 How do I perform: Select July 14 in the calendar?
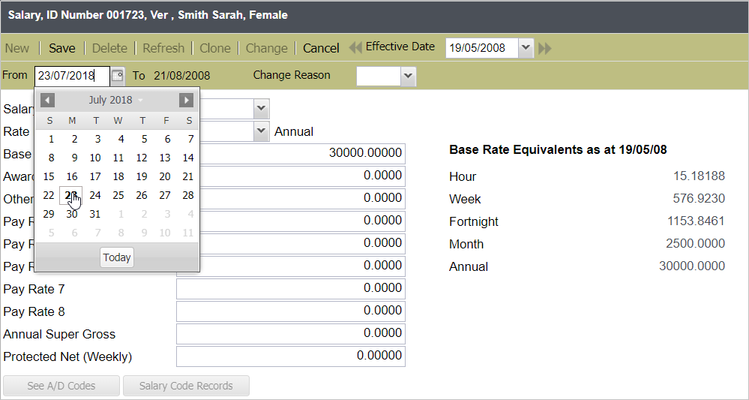188,158
